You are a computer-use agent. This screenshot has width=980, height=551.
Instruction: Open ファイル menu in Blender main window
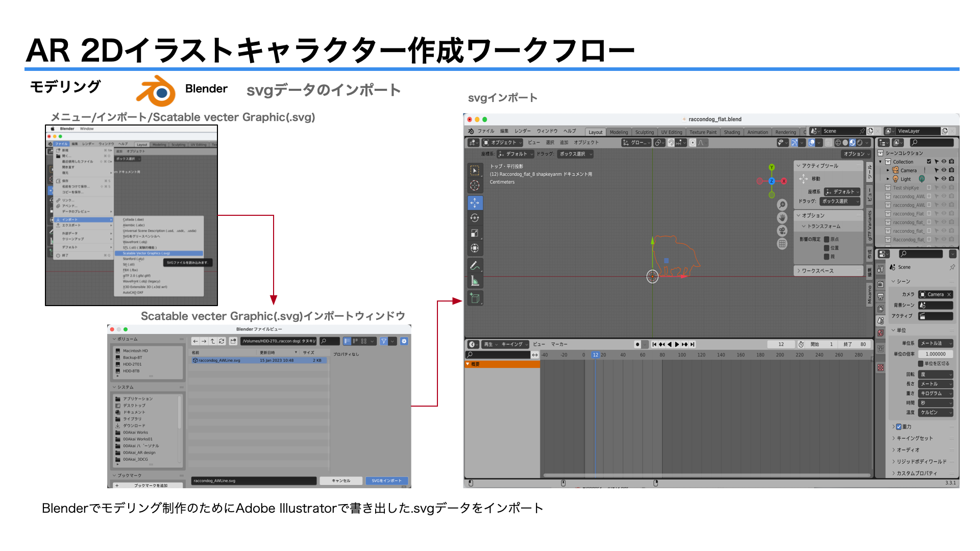tap(486, 131)
